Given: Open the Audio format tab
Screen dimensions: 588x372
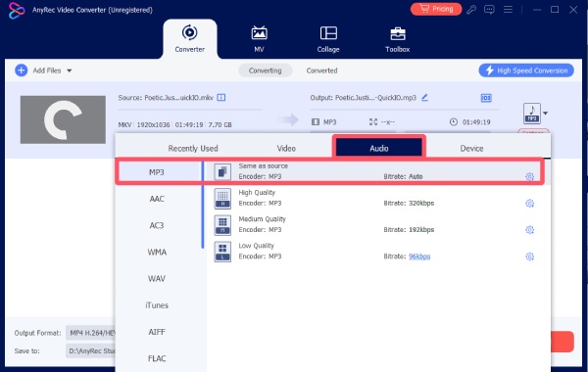Looking at the screenshot, I should coord(378,147).
